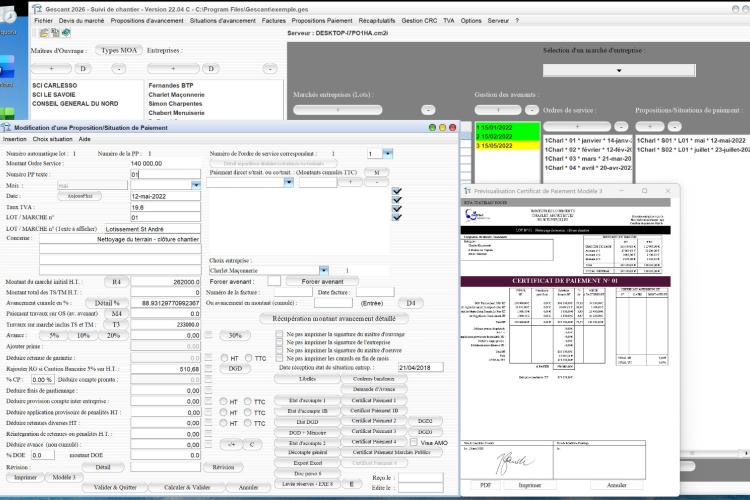The height and width of the screenshot is (500, 750).
Task: Open the Gestion CRC menu
Action: click(419, 21)
